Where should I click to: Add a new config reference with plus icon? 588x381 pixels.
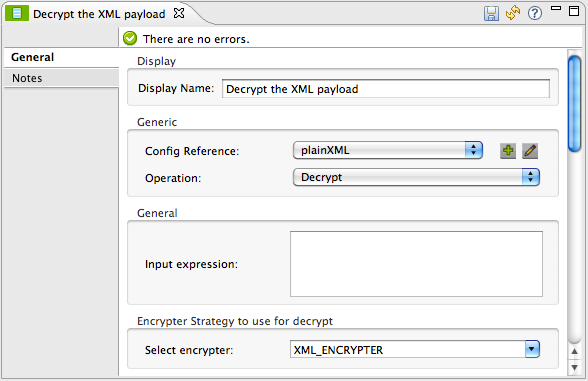point(508,151)
